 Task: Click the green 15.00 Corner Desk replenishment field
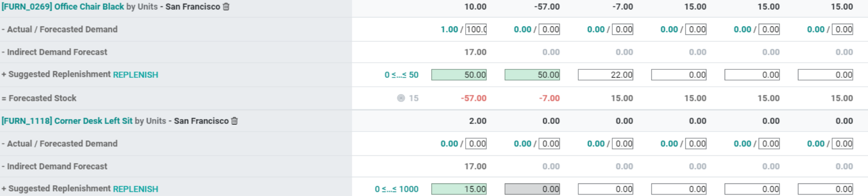tap(459, 189)
